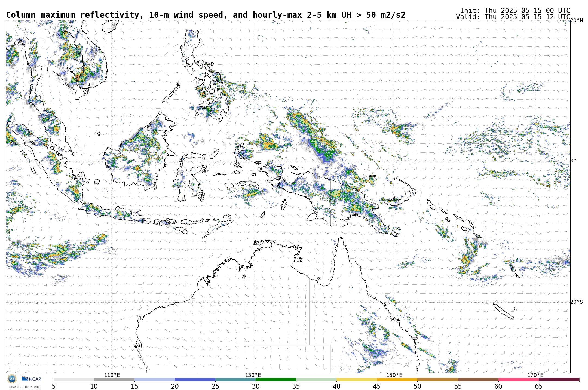Click the '150°E' longitude label
The height and width of the screenshot is (390, 588).
[394, 375]
